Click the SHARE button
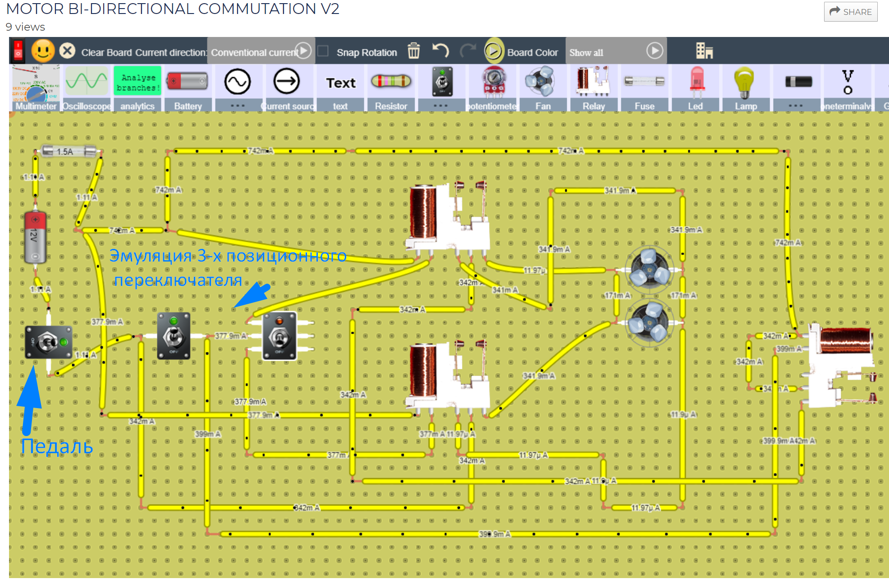Viewport: 889px width, 588px height. click(850, 12)
